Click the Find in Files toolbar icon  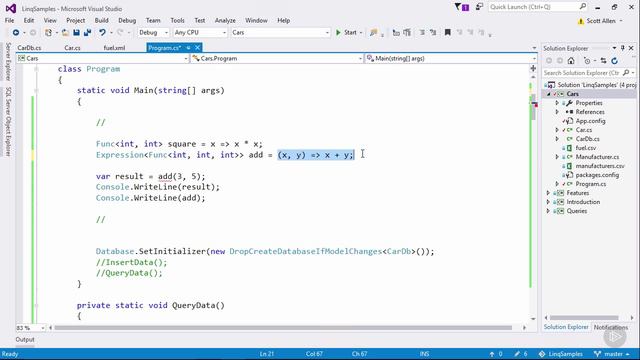point(373,33)
